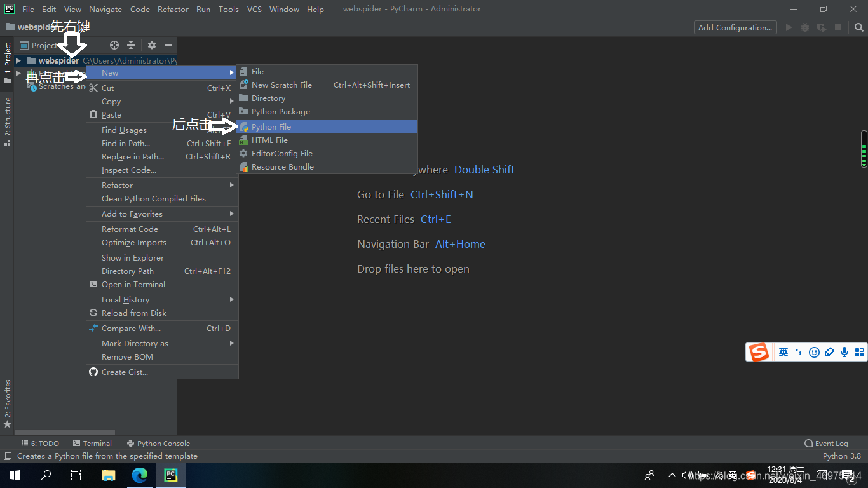Click tool windows toggle icon in status bar
The height and width of the screenshot is (488, 868).
(x=8, y=456)
